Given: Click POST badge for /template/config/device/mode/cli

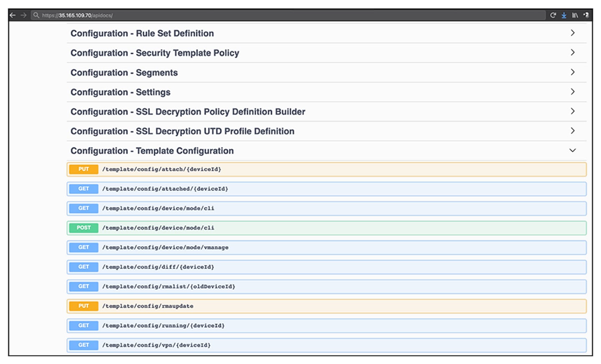Looking at the screenshot, I should pyautogui.click(x=83, y=228).
